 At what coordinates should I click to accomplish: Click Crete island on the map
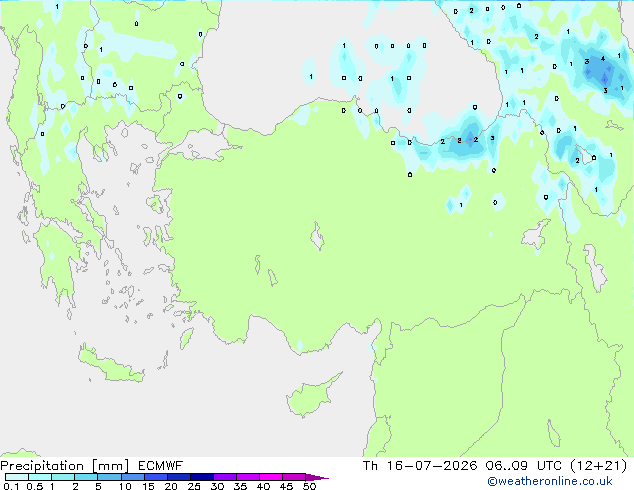click(x=110, y=366)
